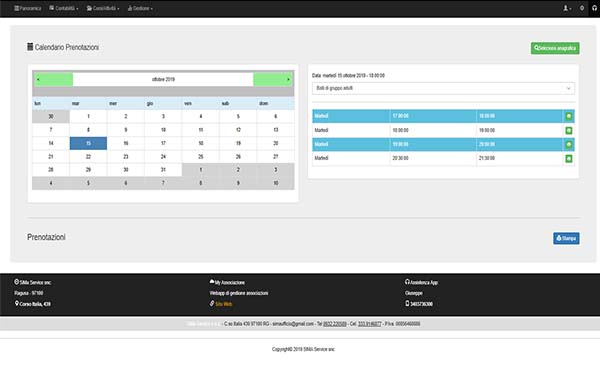Click green icon in 20:30 Martedì row
Viewport: 600px width, 376px height.
569,158
